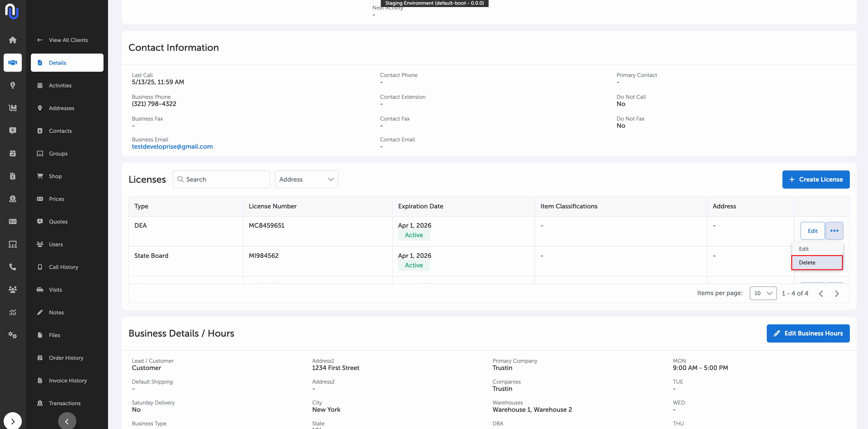Choose Edit in the dropdown menu
Screen dimensions: 868x429
tap(804, 249)
